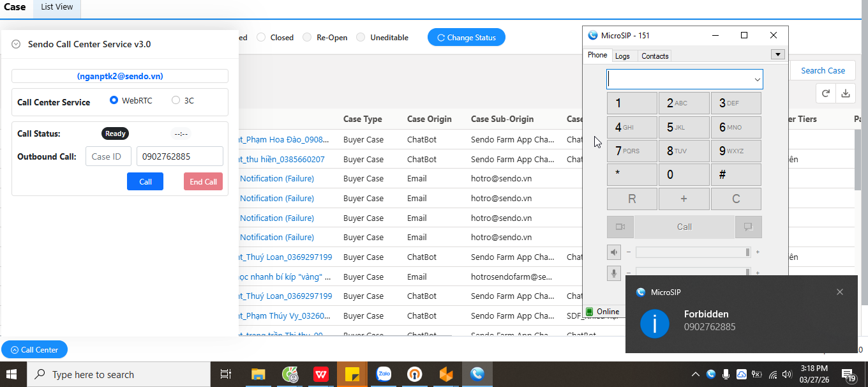The width and height of the screenshot is (868, 387).
Task: Dial digit 9 WXYZ on MicroSIP keypad
Action: pyautogui.click(x=736, y=151)
